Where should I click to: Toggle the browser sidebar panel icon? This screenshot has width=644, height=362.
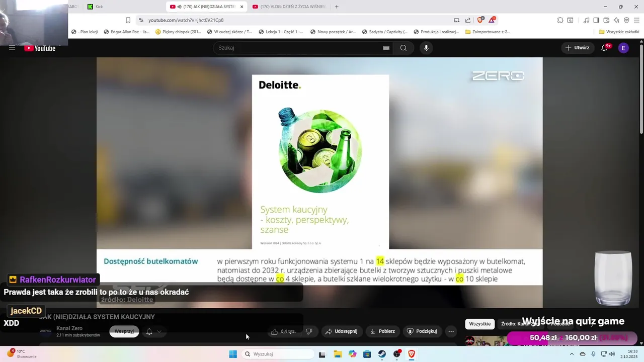click(596, 20)
